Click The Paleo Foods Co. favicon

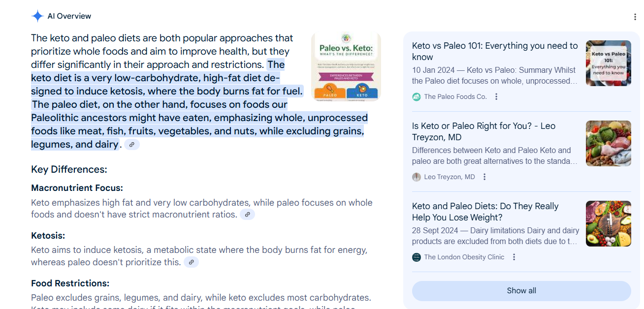416,96
